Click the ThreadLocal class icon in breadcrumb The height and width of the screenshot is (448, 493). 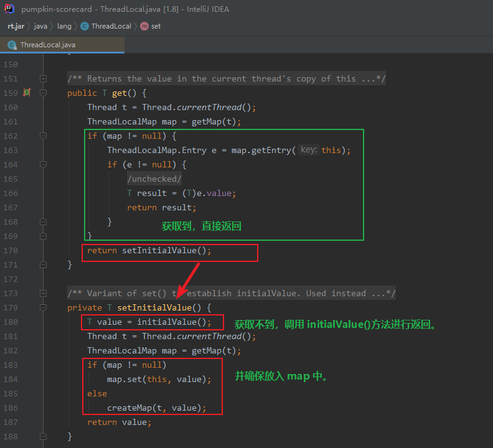coord(84,26)
